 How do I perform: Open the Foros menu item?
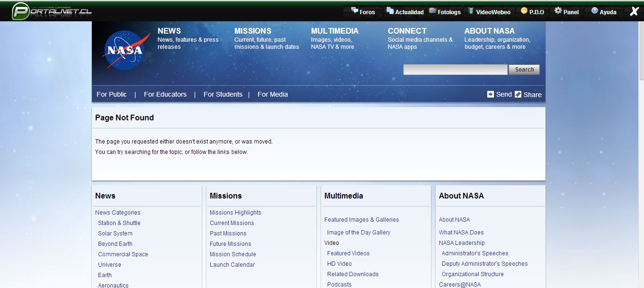tap(367, 12)
